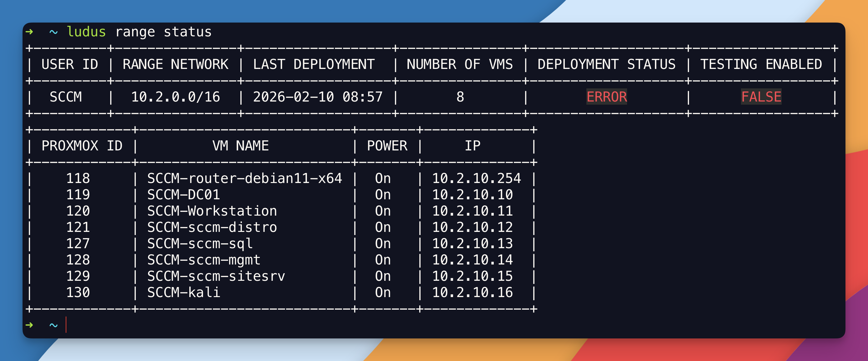Select the SCCM-DC01 VM name
Screen dimensions: 868x361
183,195
